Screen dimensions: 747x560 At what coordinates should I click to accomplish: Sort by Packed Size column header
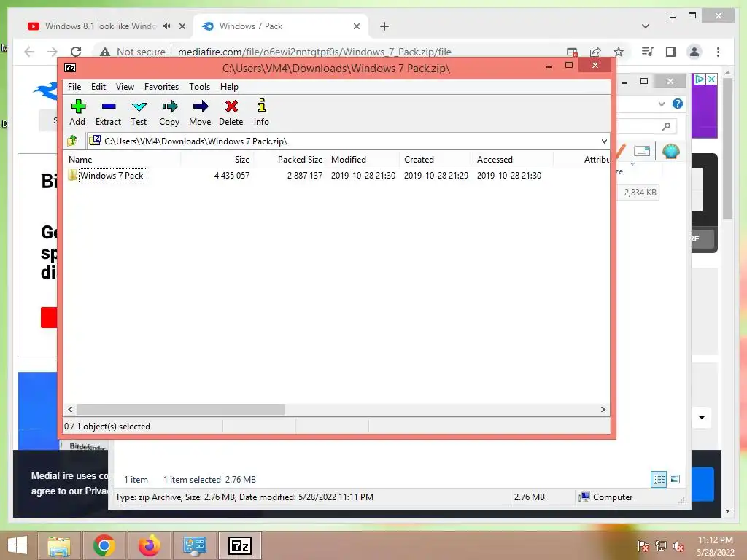pyautogui.click(x=290, y=160)
